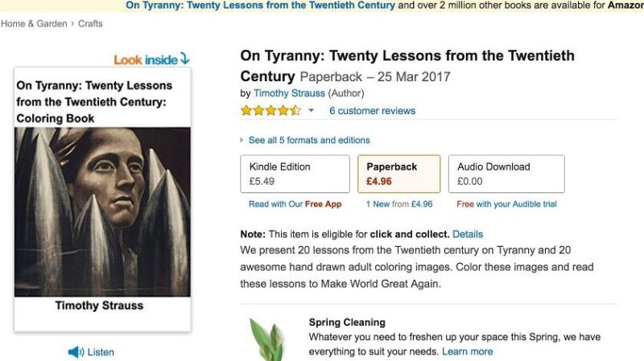Click the speaker Listen icon
This screenshot has height=361, width=644.
(x=76, y=352)
